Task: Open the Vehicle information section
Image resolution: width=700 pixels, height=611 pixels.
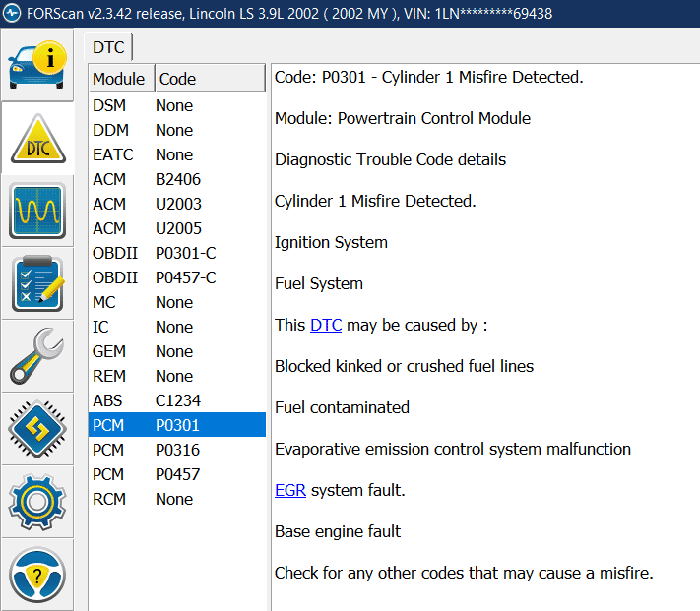Action: point(37,65)
